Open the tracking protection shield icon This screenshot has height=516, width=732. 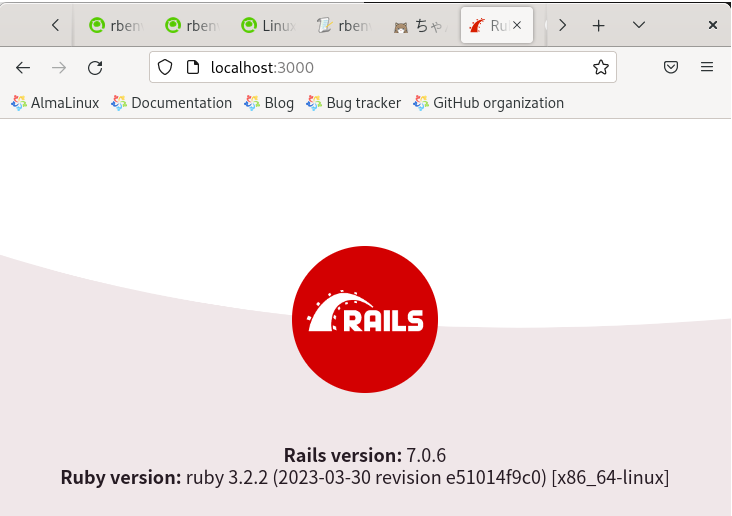(165, 67)
